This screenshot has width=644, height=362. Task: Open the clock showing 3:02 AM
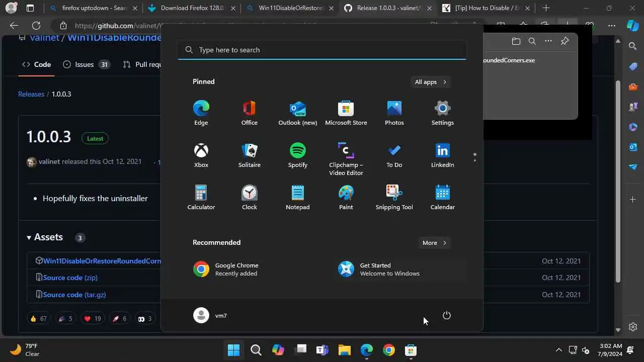coord(611,350)
